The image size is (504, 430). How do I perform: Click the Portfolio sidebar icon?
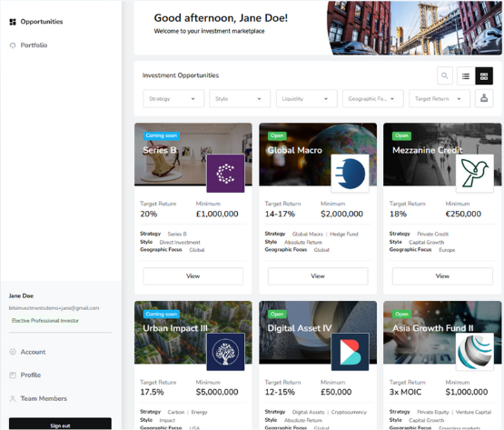click(x=13, y=45)
